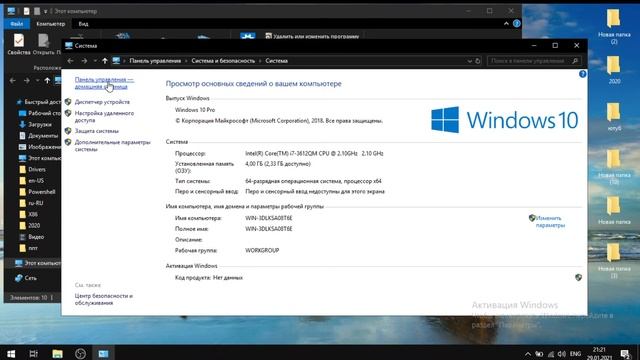Open View tab in Explorer ribbon
Screen dimensions: 640x360
click(83, 24)
